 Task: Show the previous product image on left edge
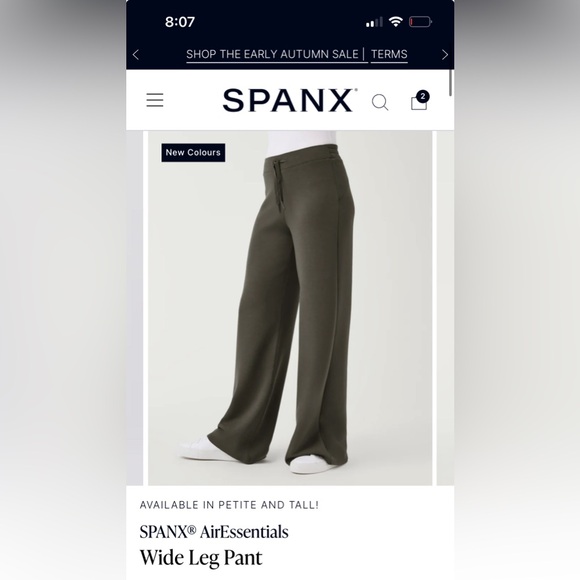(134, 308)
